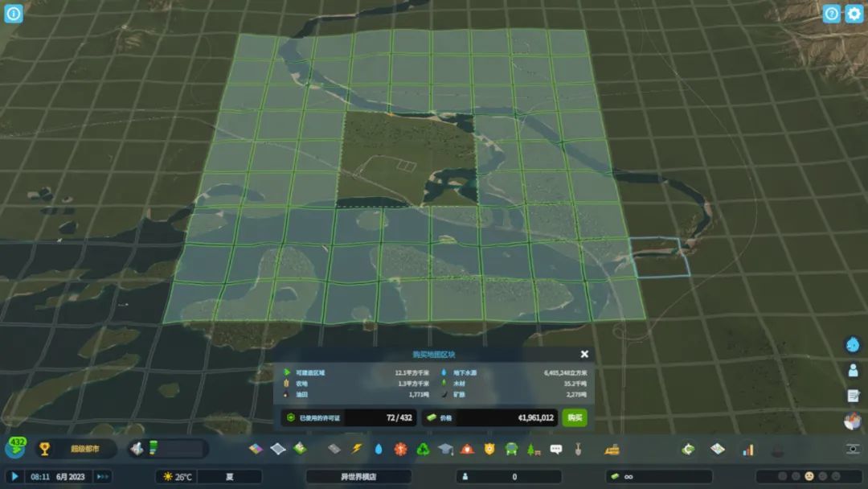Image resolution: width=868 pixels, height=489 pixels.
Task: Open the photo mode camera icon
Action: (853, 449)
